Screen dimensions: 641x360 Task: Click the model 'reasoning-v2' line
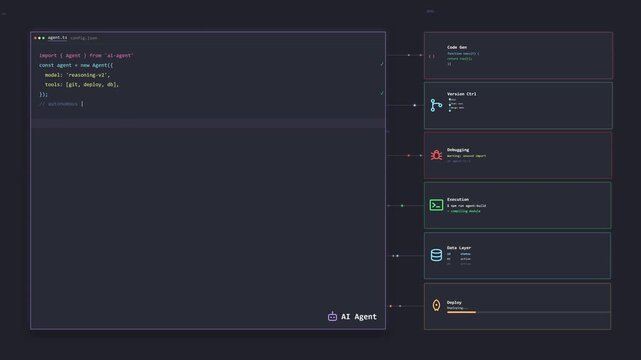77,75
